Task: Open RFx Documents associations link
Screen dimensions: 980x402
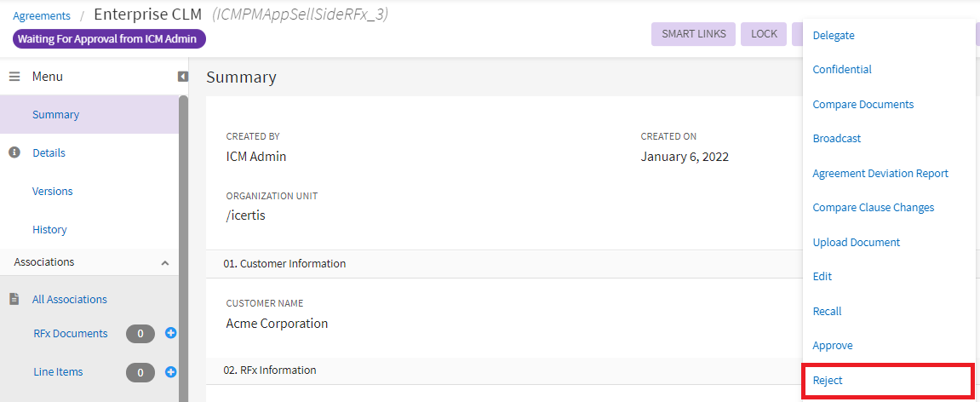Action: coord(70,334)
